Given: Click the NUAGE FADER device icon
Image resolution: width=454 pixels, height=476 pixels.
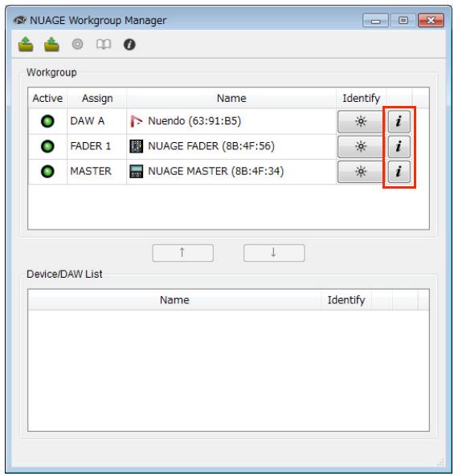Looking at the screenshot, I should (x=136, y=146).
